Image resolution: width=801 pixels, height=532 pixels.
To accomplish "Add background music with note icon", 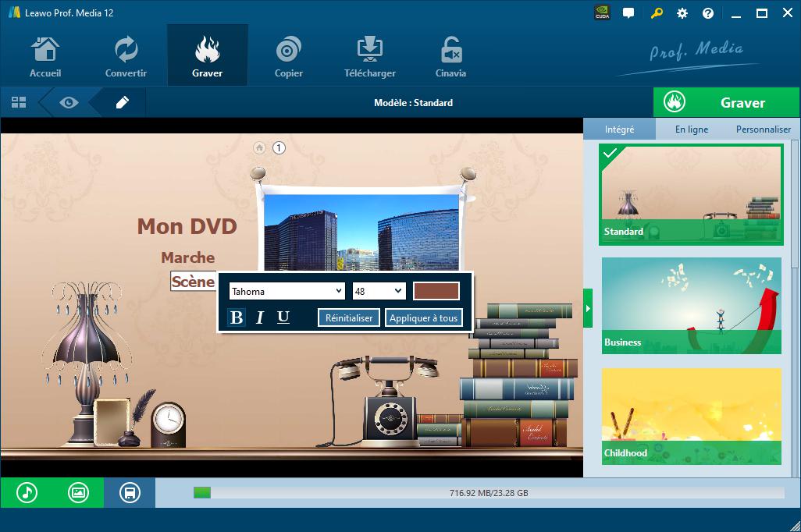I will point(27,493).
